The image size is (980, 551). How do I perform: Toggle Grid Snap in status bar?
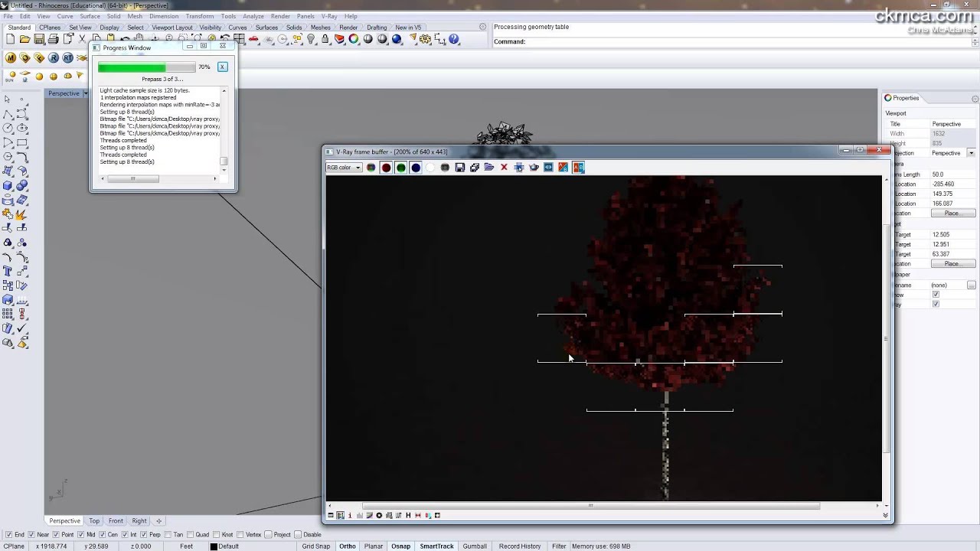pos(315,546)
